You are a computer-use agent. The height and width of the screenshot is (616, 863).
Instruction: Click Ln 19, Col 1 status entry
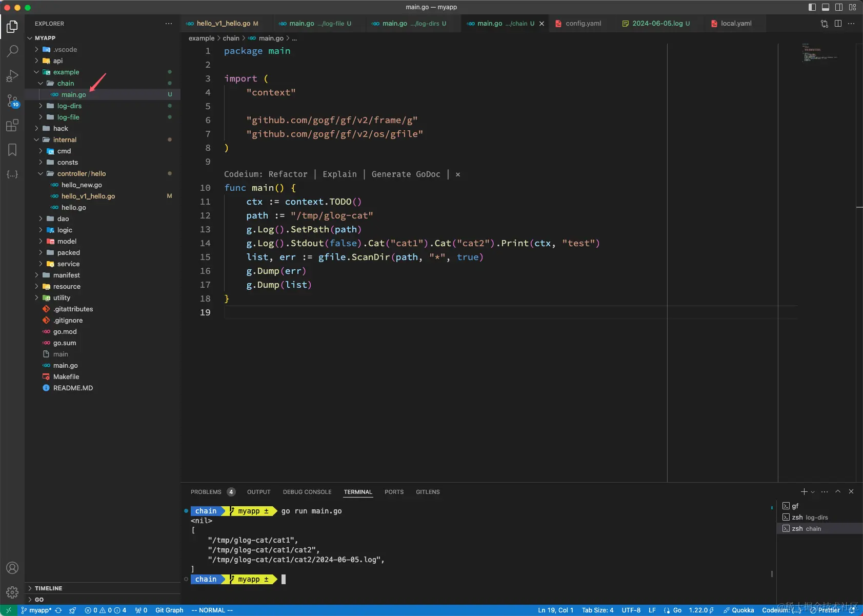(x=555, y=610)
